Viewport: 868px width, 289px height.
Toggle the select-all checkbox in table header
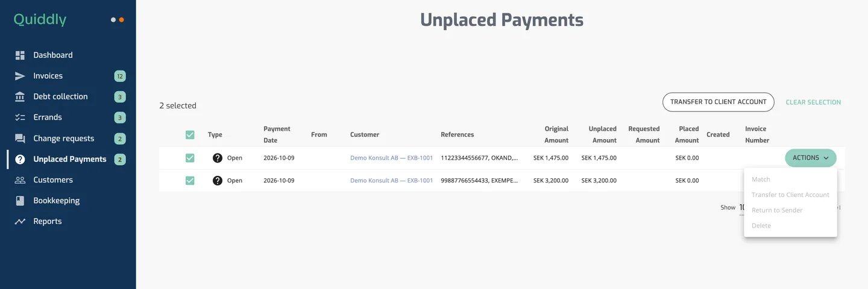point(190,135)
